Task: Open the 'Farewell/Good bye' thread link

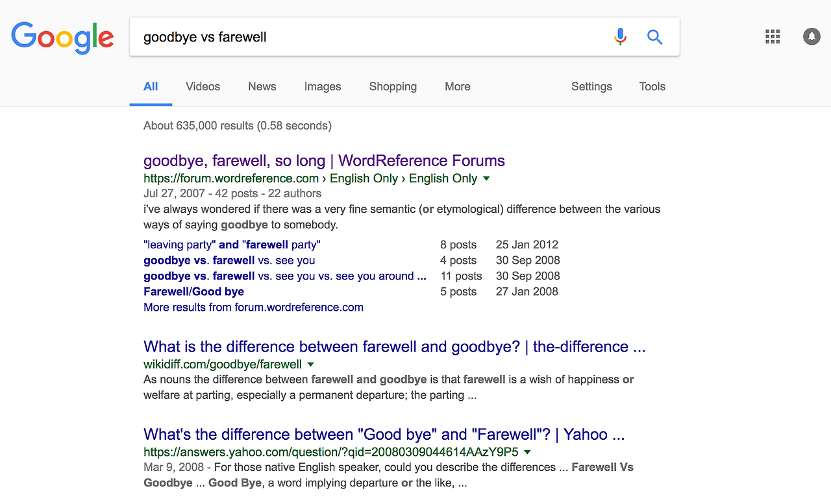Action: 193,291
